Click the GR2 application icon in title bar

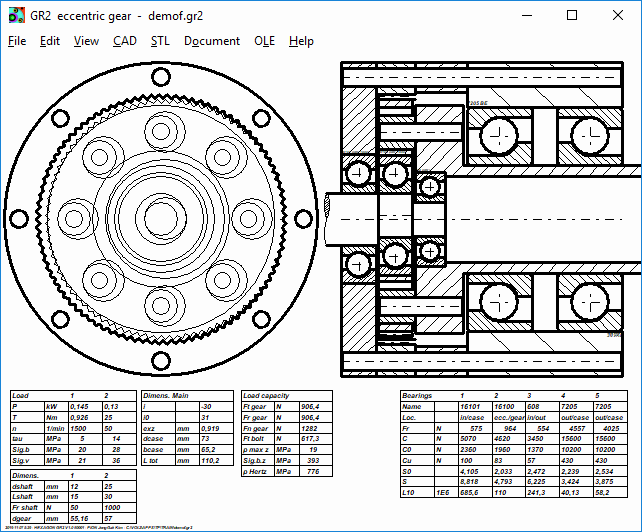[x=16, y=15]
